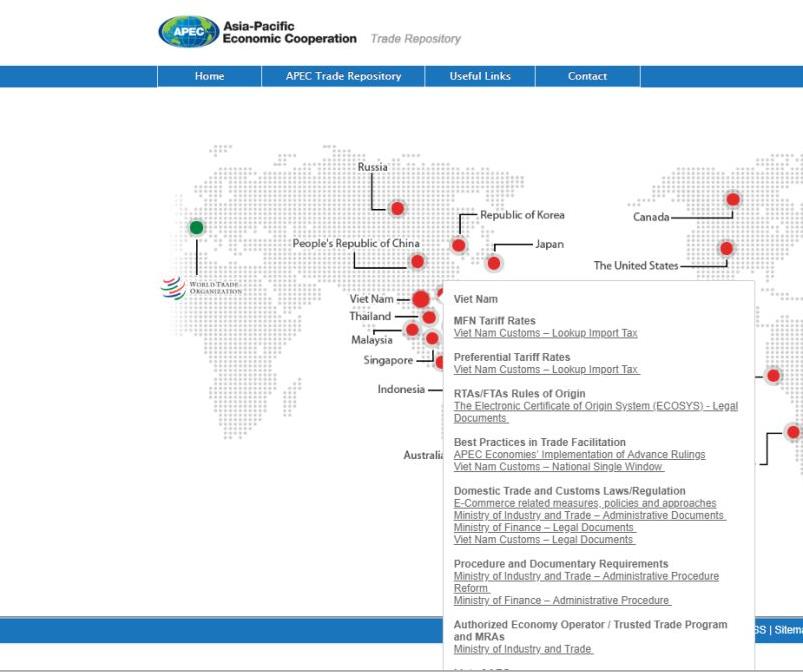Open Lookup Import Tax link under Preferential Tariff Rates

[546, 369]
